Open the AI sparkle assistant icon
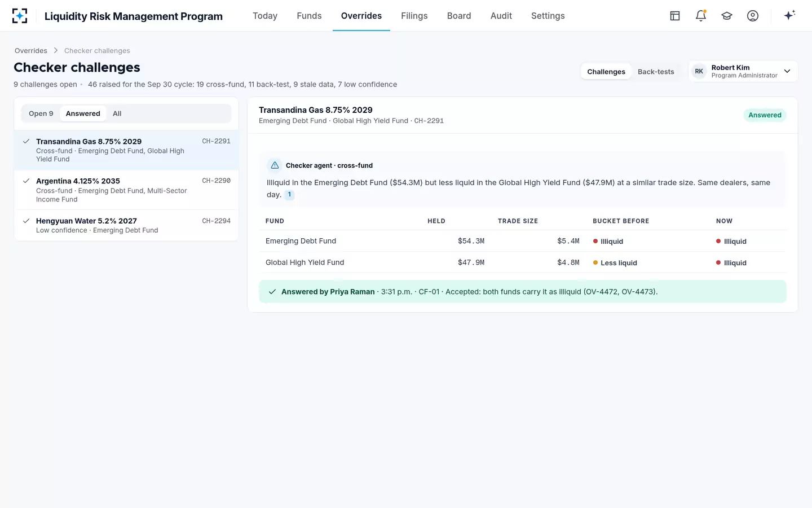 (x=789, y=15)
